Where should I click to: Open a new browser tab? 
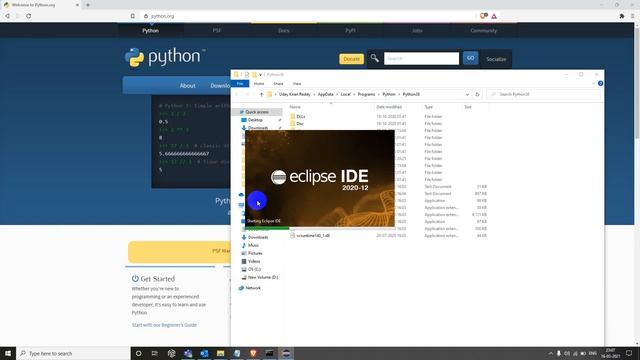point(88,5)
